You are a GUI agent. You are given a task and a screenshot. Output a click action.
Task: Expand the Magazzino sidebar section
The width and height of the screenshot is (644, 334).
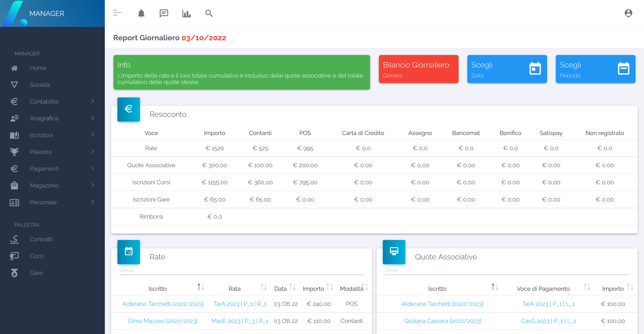click(44, 185)
